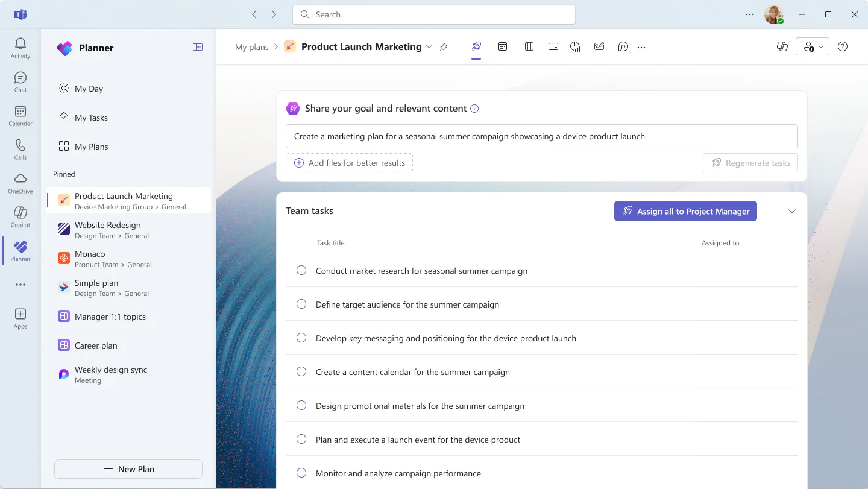Open the Copilot icon in plan header
Viewport: 868px width, 489px height.
click(x=782, y=46)
